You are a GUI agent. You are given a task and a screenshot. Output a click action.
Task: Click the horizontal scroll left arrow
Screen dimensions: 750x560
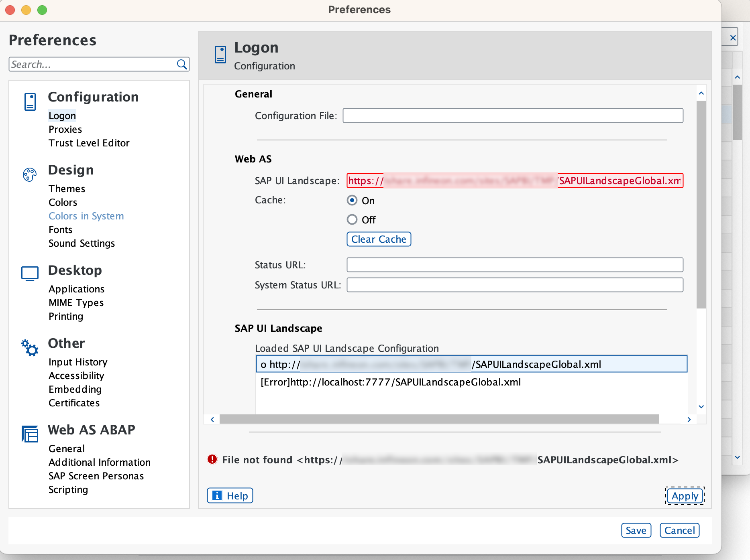point(212,419)
